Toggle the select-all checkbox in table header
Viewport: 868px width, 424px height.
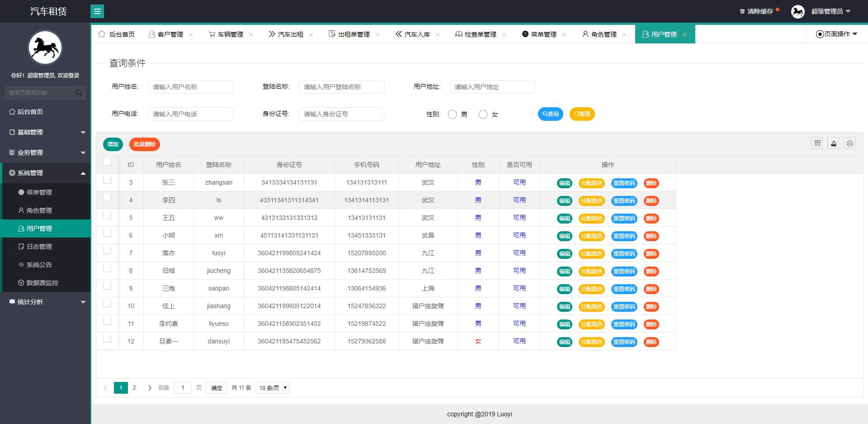tap(107, 162)
